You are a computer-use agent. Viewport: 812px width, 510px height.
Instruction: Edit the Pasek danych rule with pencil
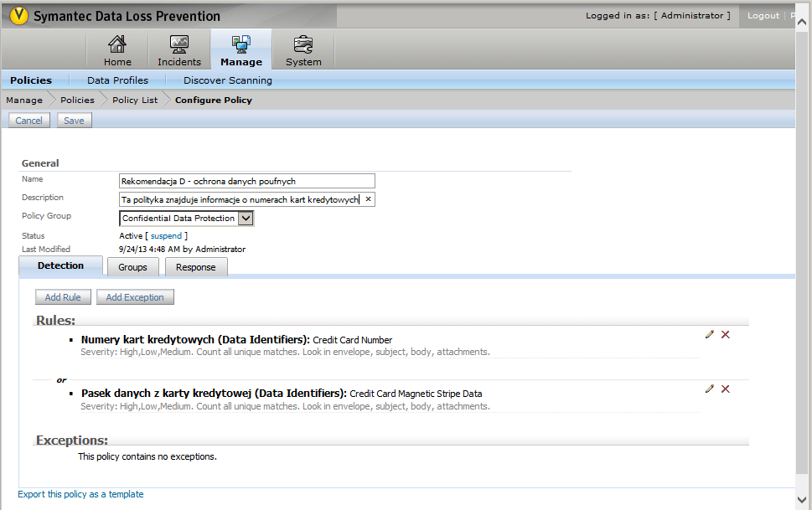click(710, 389)
